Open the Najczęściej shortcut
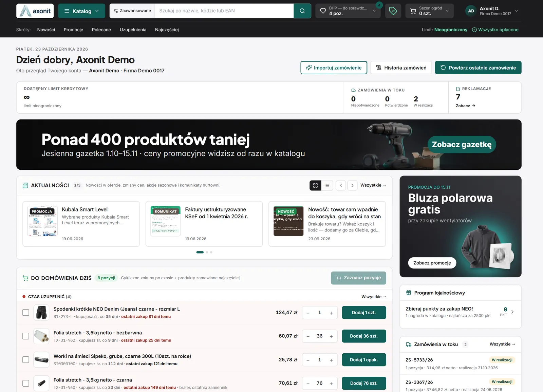 (x=167, y=30)
